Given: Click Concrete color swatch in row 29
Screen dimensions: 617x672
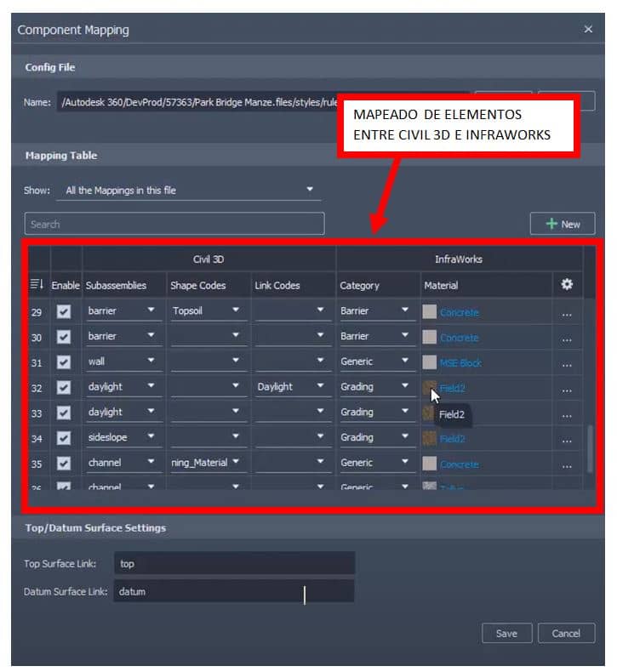Looking at the screenshot, I should coord(429,311).
